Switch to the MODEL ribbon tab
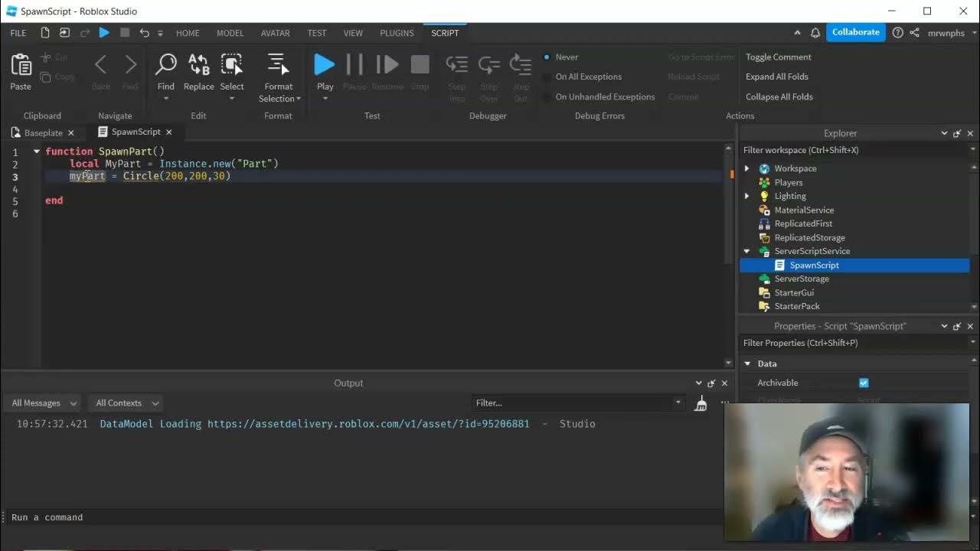The height and width of the screenshot is (551, 980). (x=230, y=33)
